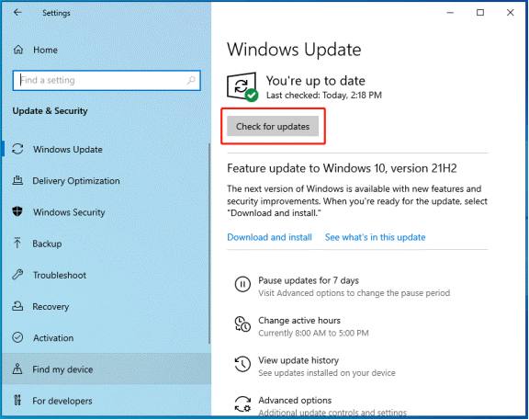
Task: Click the Download and install link
Action: point(269,237)
